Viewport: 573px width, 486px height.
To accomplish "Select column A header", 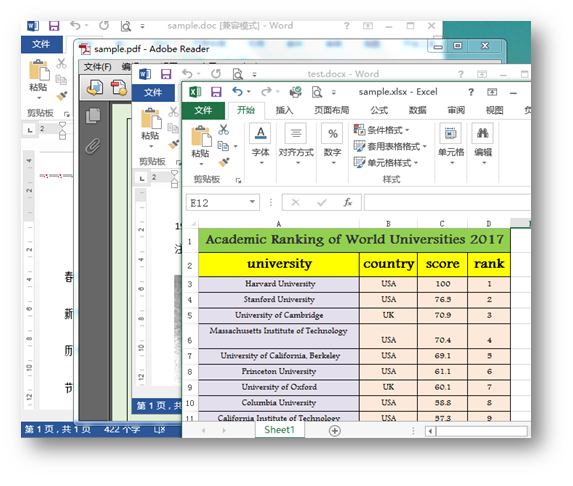I will pos(279,224).
